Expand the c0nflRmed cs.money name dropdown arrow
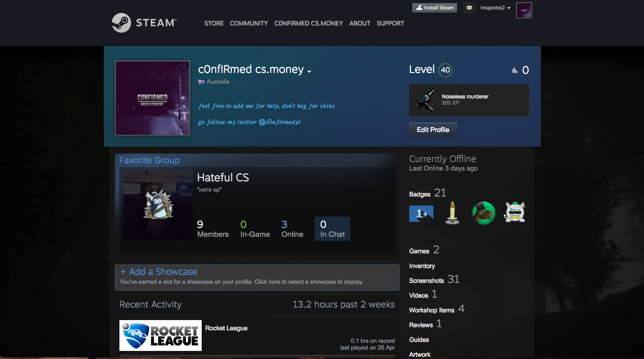The width and height of the screenshot is (644, 359). 309,72
